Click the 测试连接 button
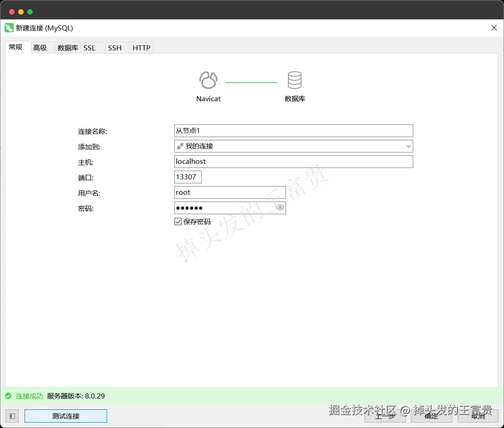The width and height of the screenshot is (504, 428). (66, 416)
